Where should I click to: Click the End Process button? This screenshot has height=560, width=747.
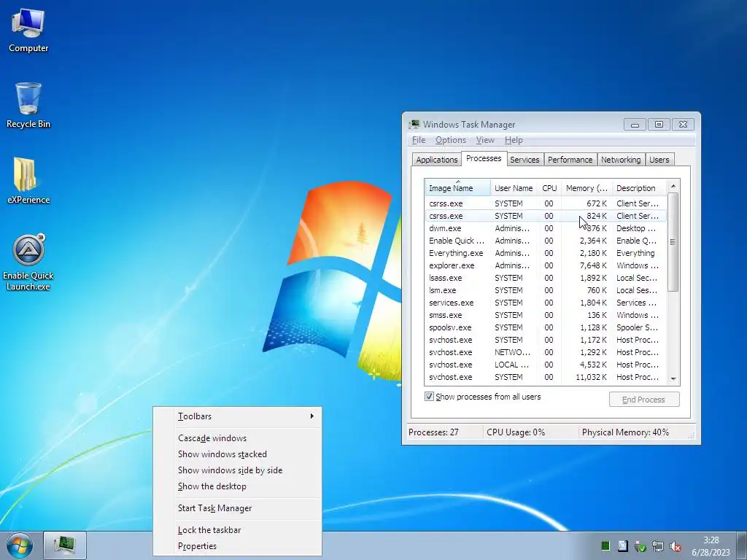[644, 400]
